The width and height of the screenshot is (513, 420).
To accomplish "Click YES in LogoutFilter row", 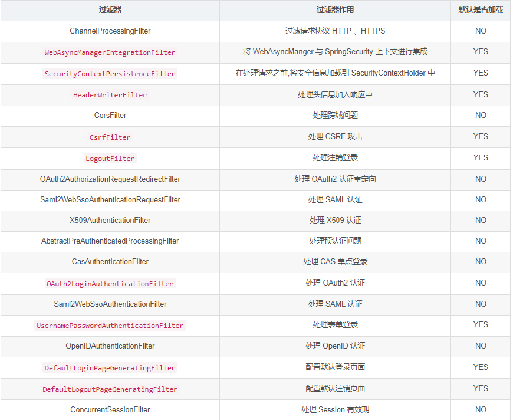I will pos(481,157).
